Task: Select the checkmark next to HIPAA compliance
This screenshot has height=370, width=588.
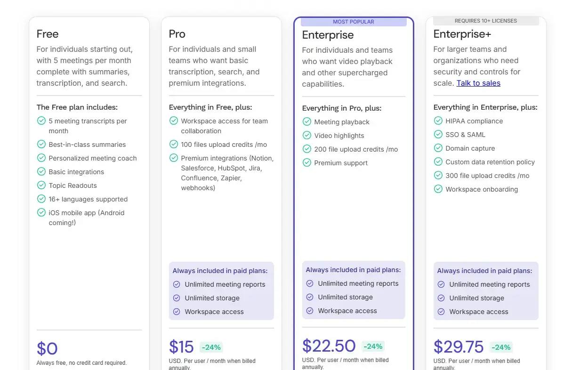Action: [x=438, y=121]
